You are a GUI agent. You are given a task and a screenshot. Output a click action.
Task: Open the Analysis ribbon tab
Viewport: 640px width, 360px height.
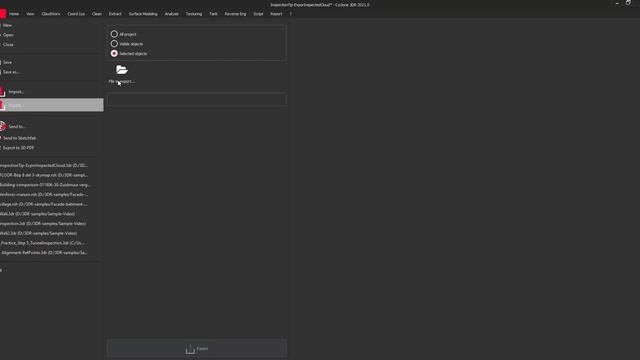[171, 14]
